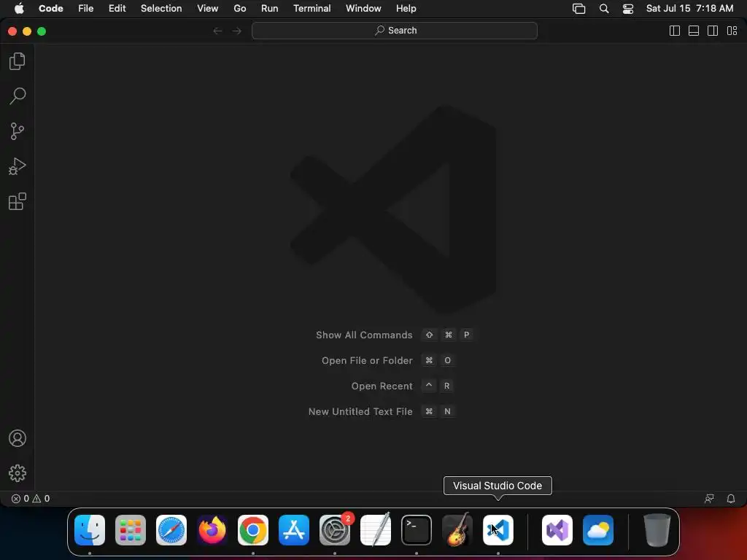Open the cloud weather app in Dock

pyautogui.click(x=598, y=530)
